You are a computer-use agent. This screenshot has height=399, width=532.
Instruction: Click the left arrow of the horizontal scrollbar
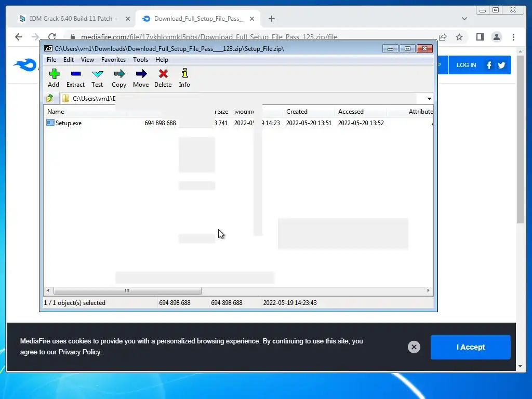tap(48, 290)
